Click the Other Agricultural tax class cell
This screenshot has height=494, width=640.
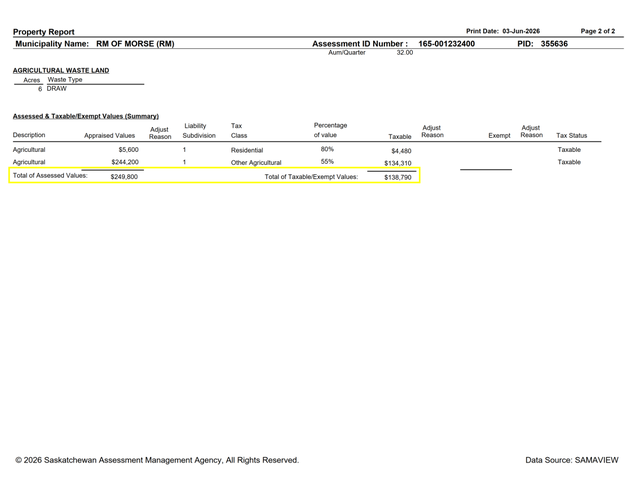[256, 162]
